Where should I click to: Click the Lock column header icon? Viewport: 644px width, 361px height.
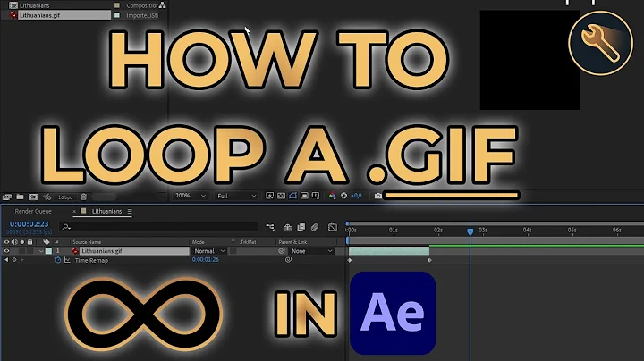pyautogui.click(x=30, y=242)
